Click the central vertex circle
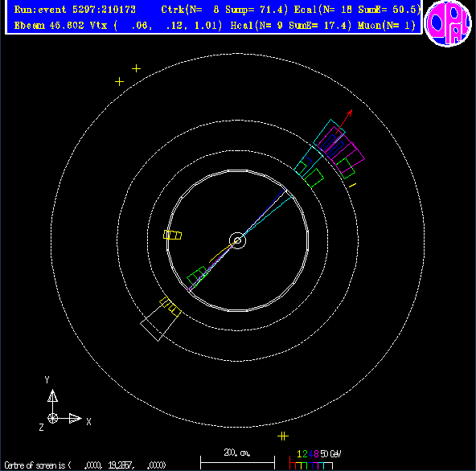The image size is (476, 471). (x=237, y=240)
